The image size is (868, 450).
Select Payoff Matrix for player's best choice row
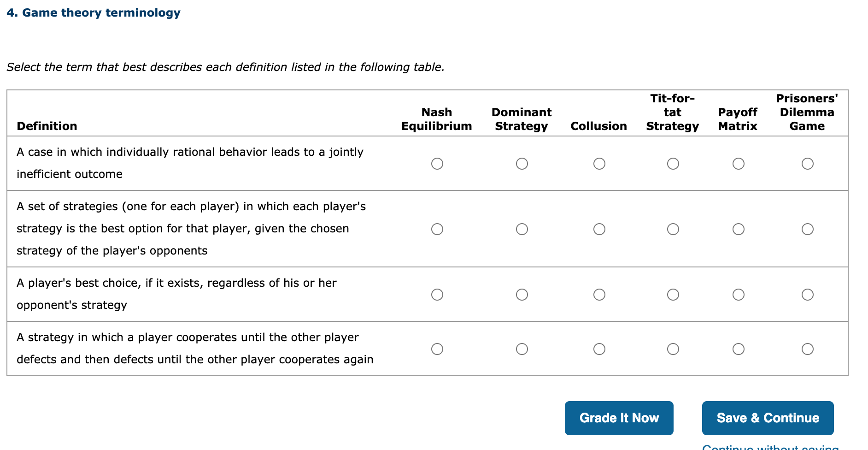(738, 295)
